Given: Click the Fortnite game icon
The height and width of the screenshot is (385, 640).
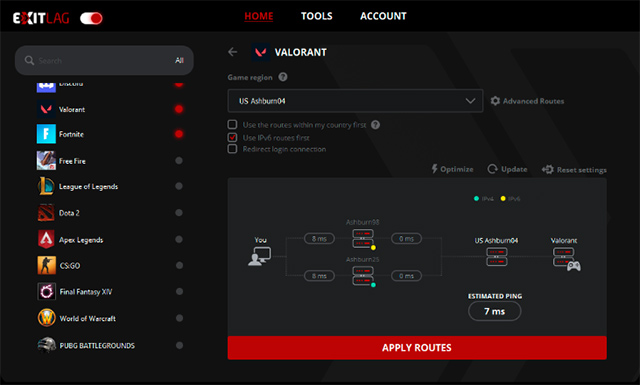Looking at the screenshot, I should 46,134.
